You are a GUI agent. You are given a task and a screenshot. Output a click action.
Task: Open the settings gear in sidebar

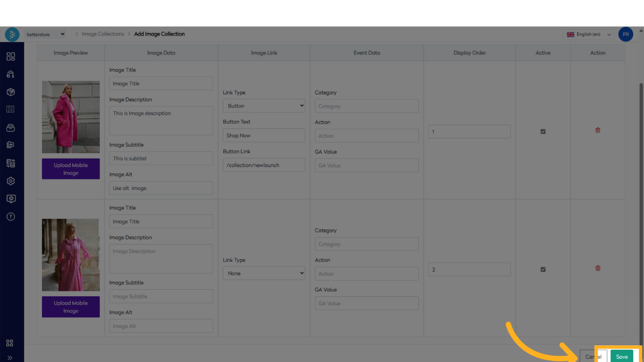coord(11,181)
